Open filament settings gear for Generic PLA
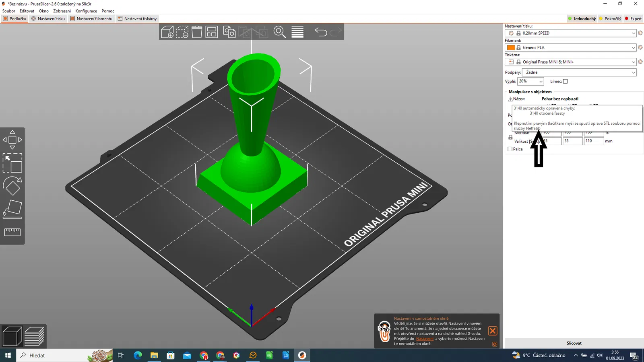This screenshot has height=362, width=644. coord(640,47)
